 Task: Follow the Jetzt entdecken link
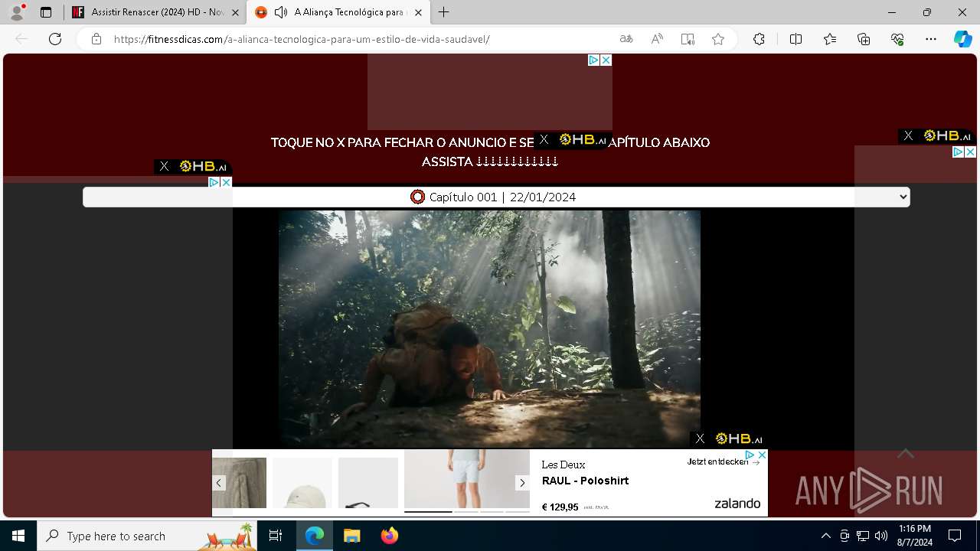(x=724, y=461)
